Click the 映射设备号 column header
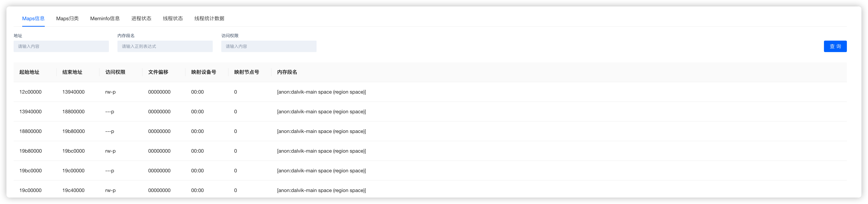The height and width of the screenshot is (204, 868). (204, 72)
